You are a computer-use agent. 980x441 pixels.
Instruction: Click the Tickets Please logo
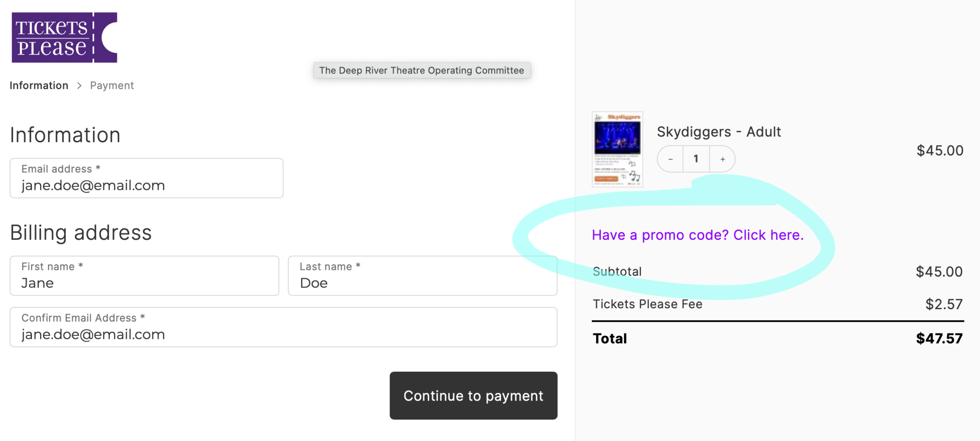tap(65, 38)
